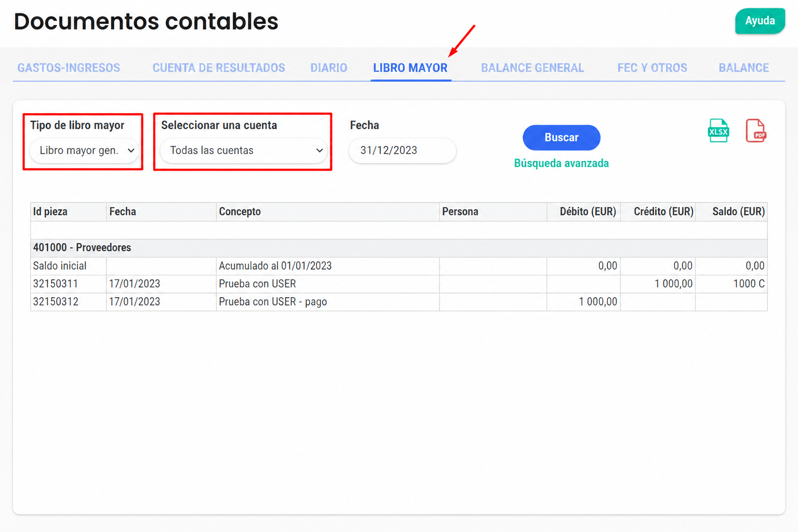Select the DIARIO tab
The image size is (798, 532).
point(329,68)
